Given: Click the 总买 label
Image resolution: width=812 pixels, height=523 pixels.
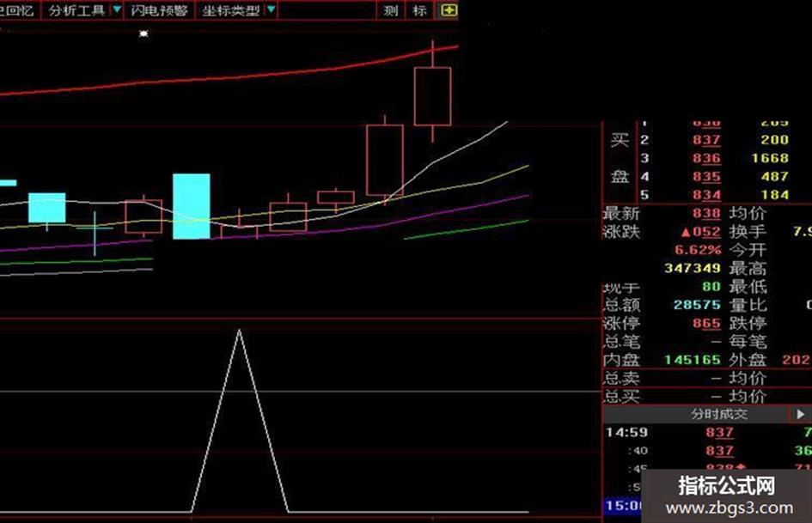Looking at the screenshot, I should click(x=621, y=397).
